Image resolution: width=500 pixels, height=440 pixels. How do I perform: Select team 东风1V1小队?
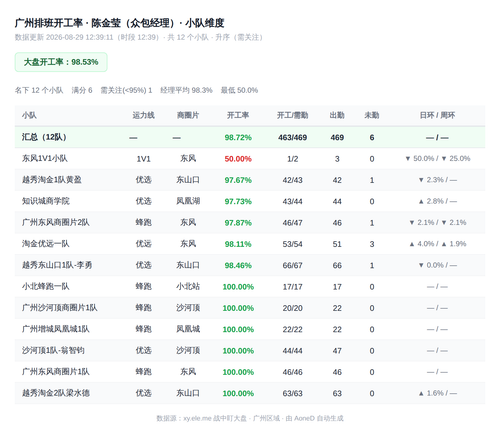(45, 158)
